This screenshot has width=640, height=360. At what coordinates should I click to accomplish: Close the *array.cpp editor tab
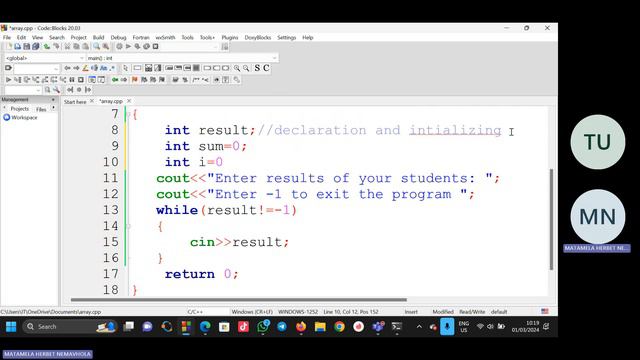129,101
